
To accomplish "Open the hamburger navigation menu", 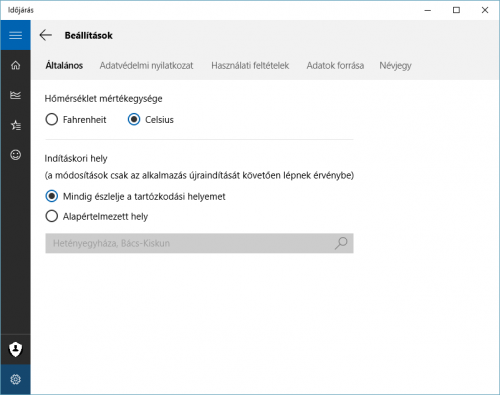I will point(15,35).
